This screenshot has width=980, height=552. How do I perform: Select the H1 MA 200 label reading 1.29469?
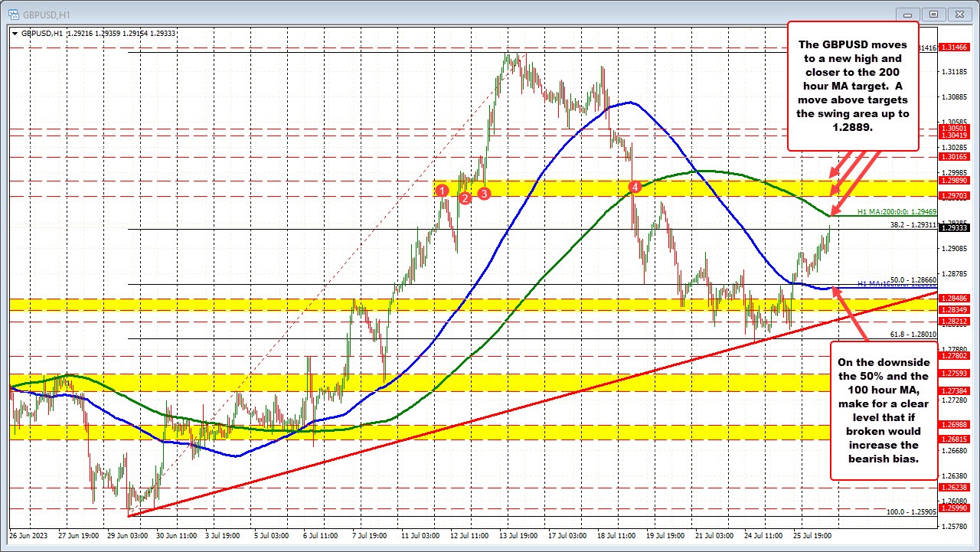[897, 213]
